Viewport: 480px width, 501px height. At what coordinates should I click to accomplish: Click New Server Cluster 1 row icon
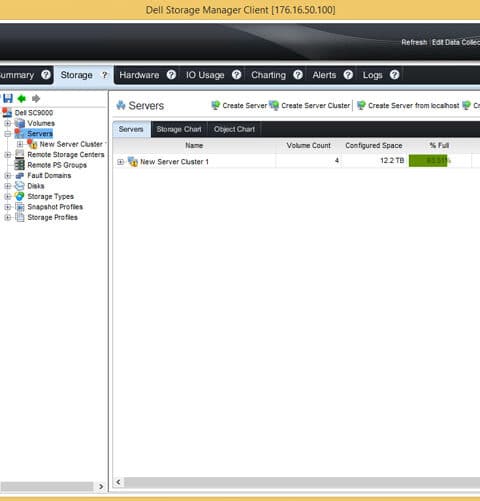(x=133, y=162)
